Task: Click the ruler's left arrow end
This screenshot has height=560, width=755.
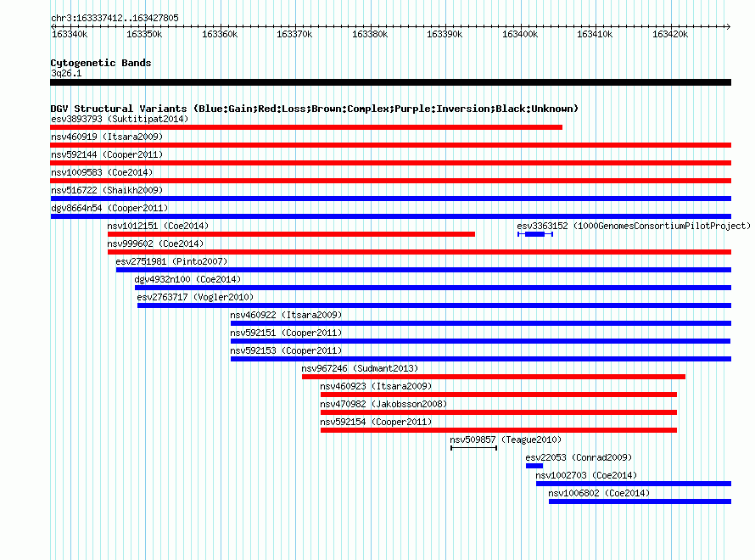Action: tap(53, 26)
